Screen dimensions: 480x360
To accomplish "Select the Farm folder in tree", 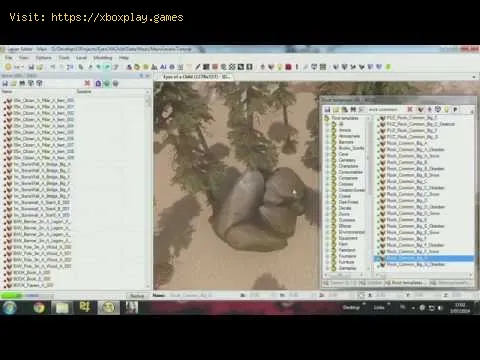I will (x=343, y=244).
